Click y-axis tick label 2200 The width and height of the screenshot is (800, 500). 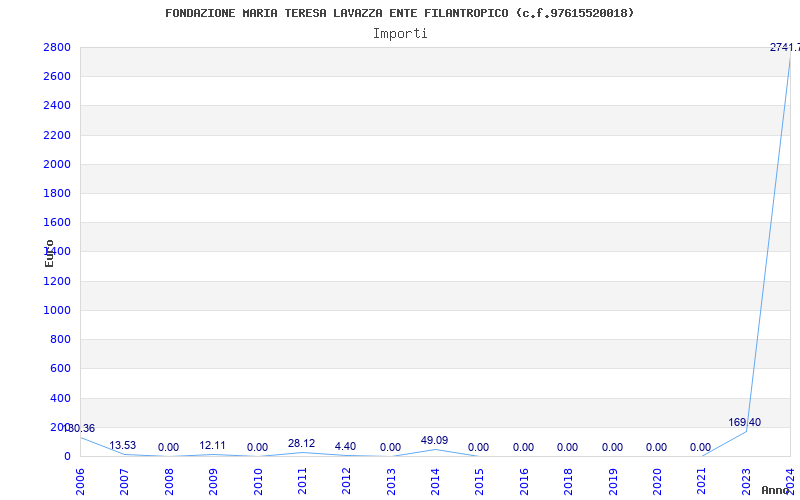[57, 135]
